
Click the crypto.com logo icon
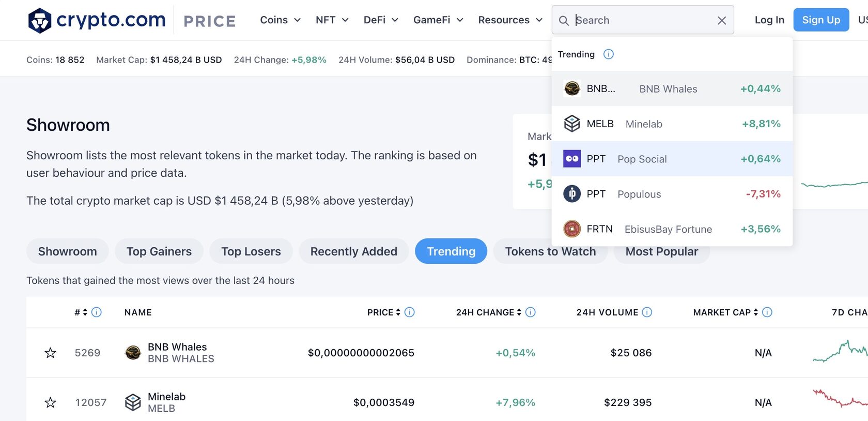(x=40, y=21)
